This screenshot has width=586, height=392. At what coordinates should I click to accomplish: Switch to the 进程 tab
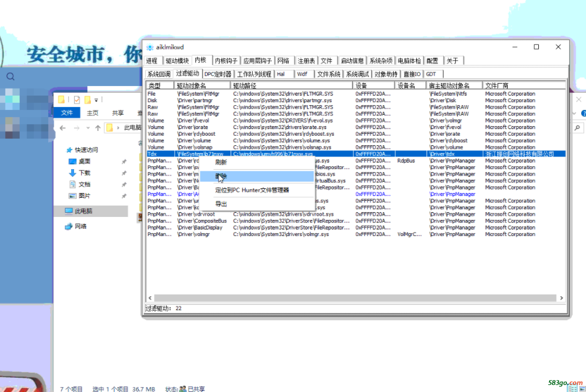pyautogui.click(x=152, y=60)
